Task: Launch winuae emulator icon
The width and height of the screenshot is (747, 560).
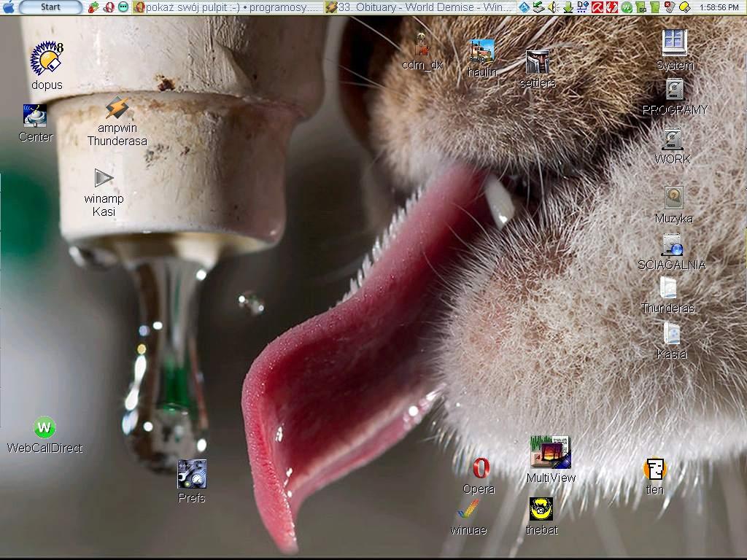Action: click(x=469, y=517)
